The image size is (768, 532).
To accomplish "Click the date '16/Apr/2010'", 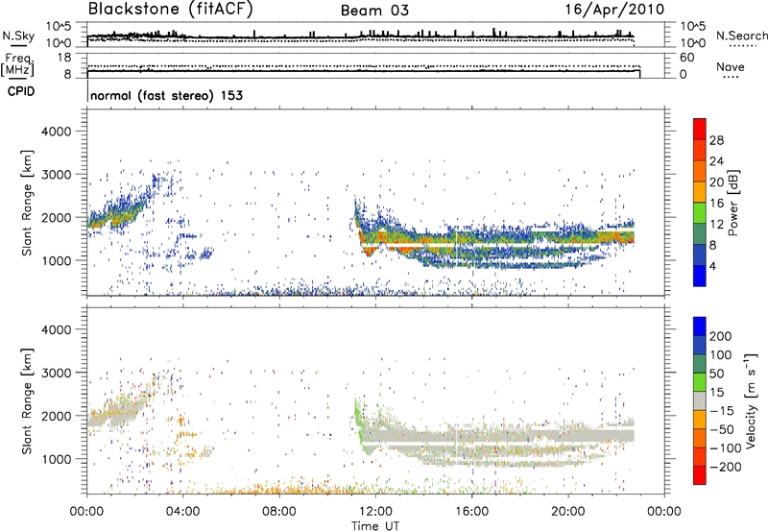I will pos(615,10).
